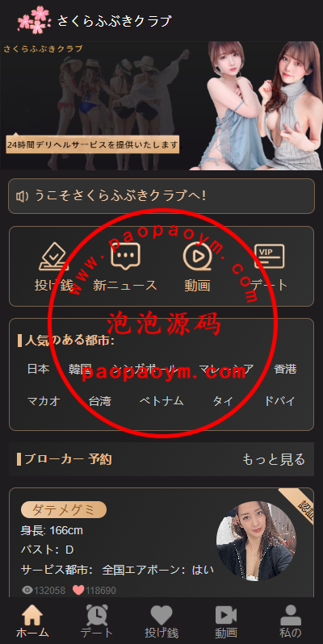Open the circular profile photo thumbnail
The image size is (323, 644).
(256, 541)
